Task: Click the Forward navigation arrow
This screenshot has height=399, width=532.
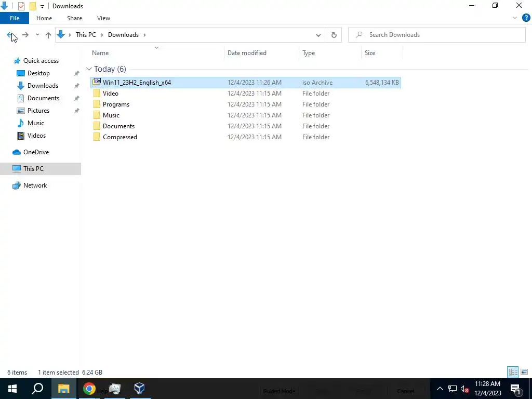Action: tap(25, 35)
